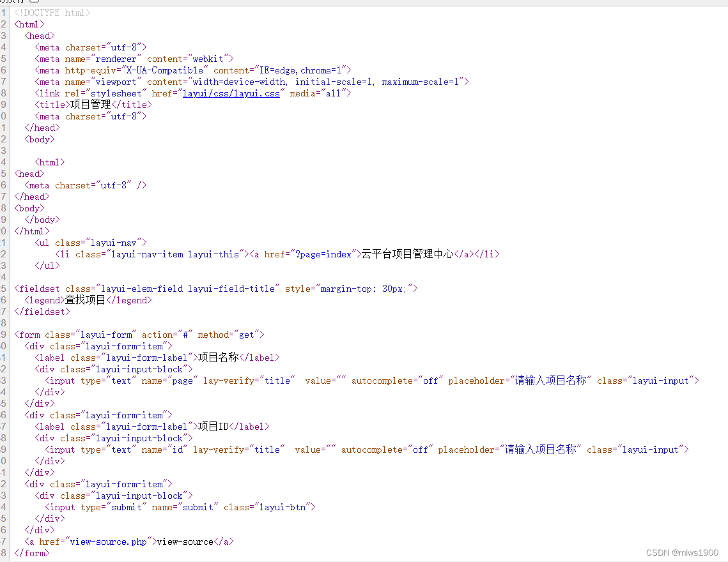Click the name="id" attribute in input

click(x=164, y=450)
